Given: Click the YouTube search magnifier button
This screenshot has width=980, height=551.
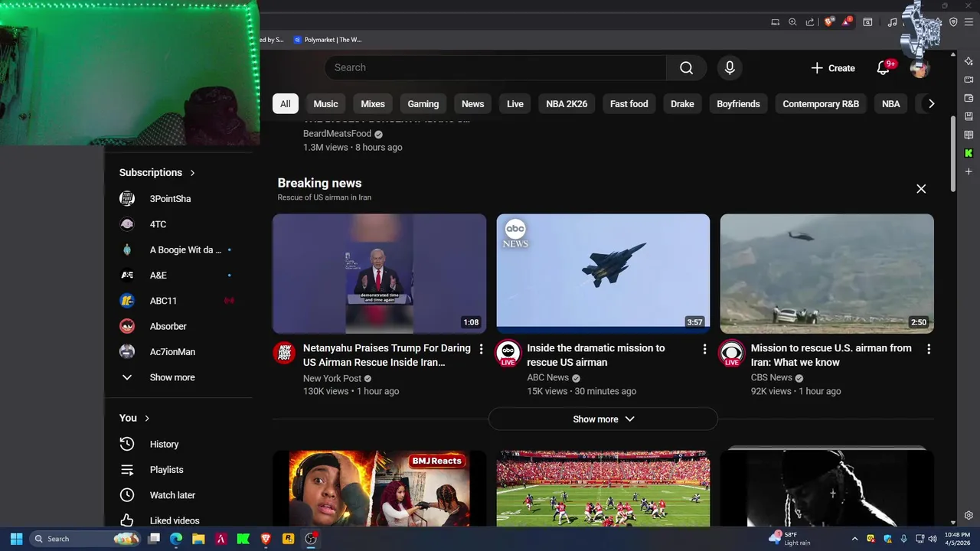Looking at the screenshot, I should (686, 68).
